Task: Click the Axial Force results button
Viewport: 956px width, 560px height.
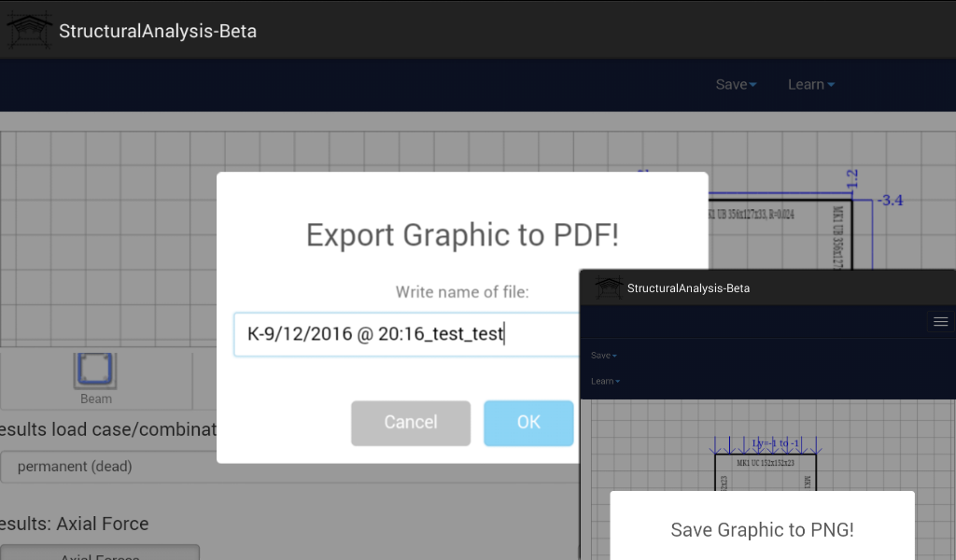Action: click(x=100, y=553)
